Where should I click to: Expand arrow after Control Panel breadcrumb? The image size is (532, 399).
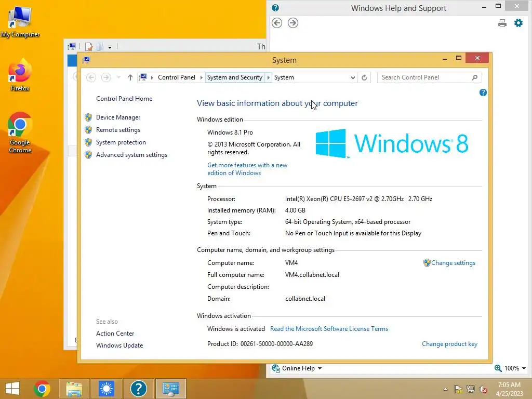click(x=201, y=78)
